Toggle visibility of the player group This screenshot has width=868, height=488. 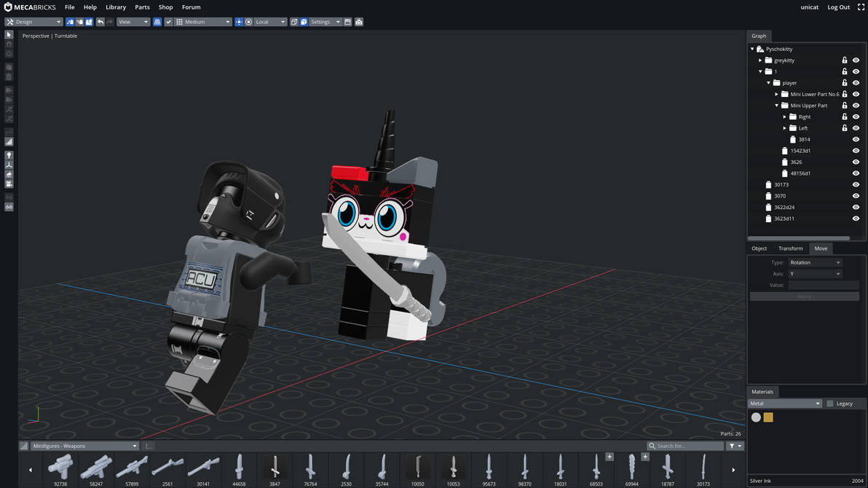point(856,83)
